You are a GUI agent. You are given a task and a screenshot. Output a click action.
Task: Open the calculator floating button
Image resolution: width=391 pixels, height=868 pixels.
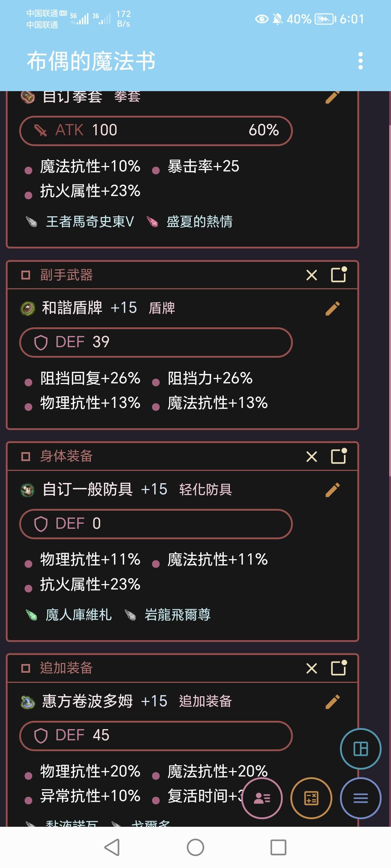pyautogui.click(x=311, y=798)
